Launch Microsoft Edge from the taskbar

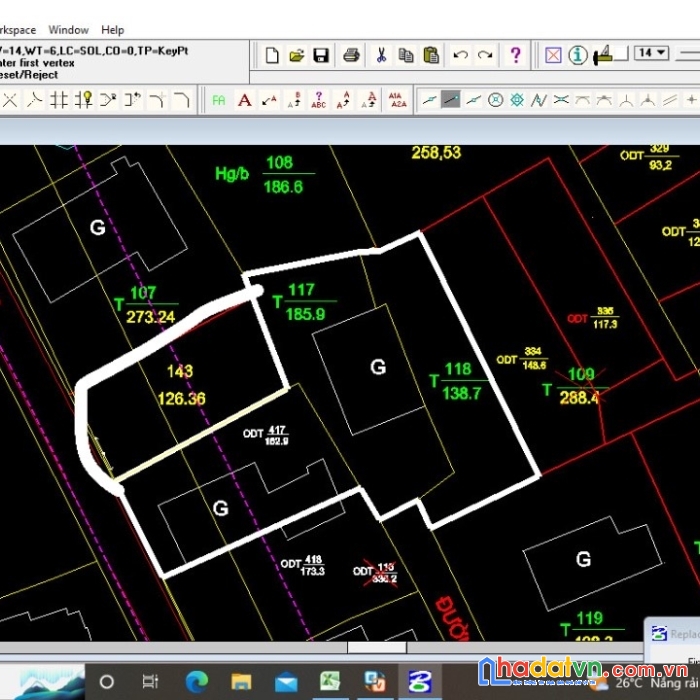(x=197, y=682)
